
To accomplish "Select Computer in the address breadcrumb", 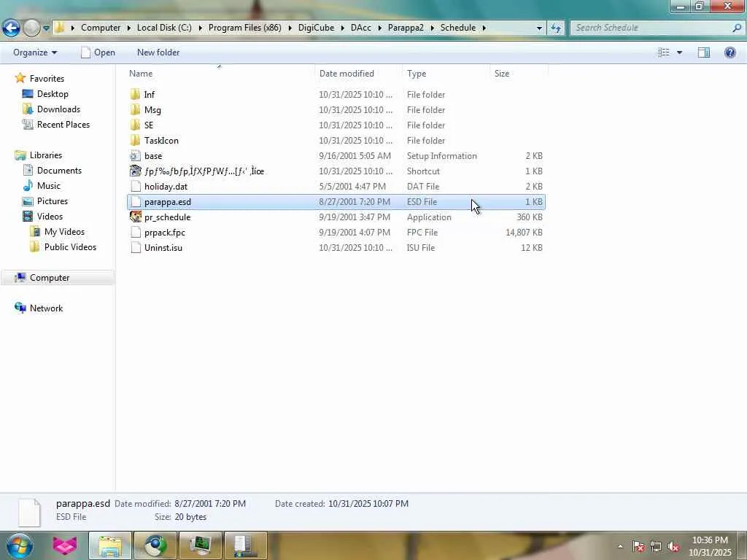I will (x=101, y=28).
